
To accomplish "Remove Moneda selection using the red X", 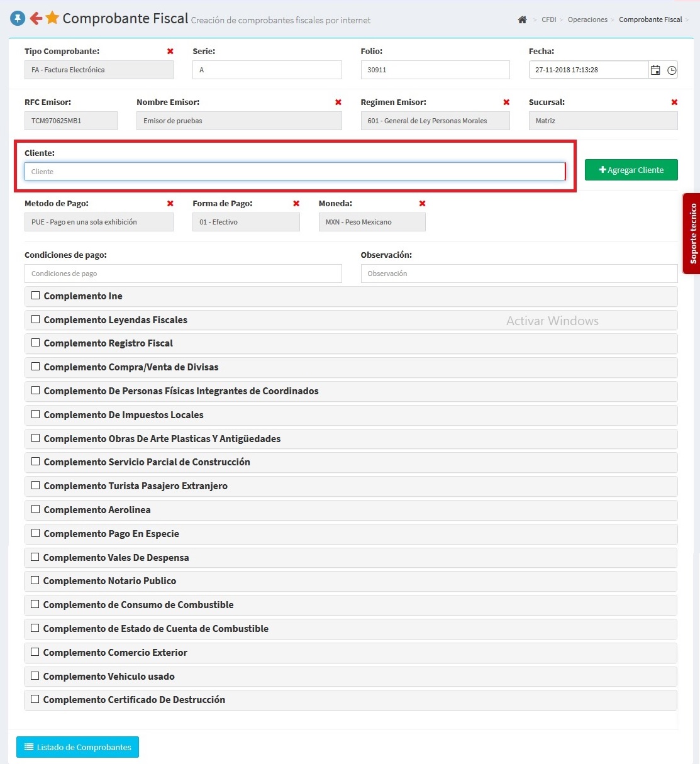I will click(x=422, y=204).
